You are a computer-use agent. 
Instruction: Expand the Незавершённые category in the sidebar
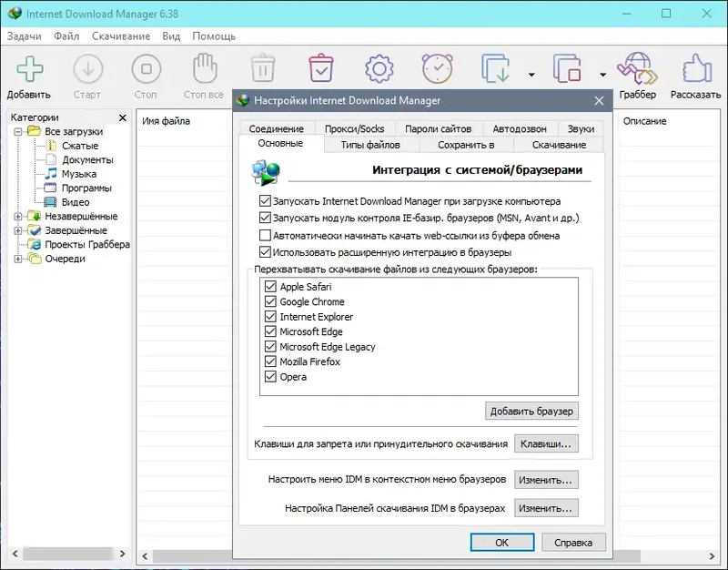(20, 216)
